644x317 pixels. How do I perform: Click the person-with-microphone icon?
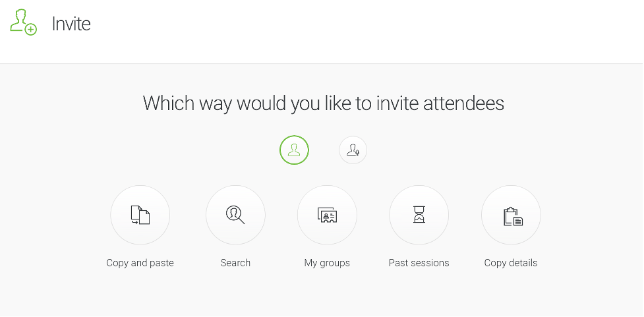(x=353, y=150)
